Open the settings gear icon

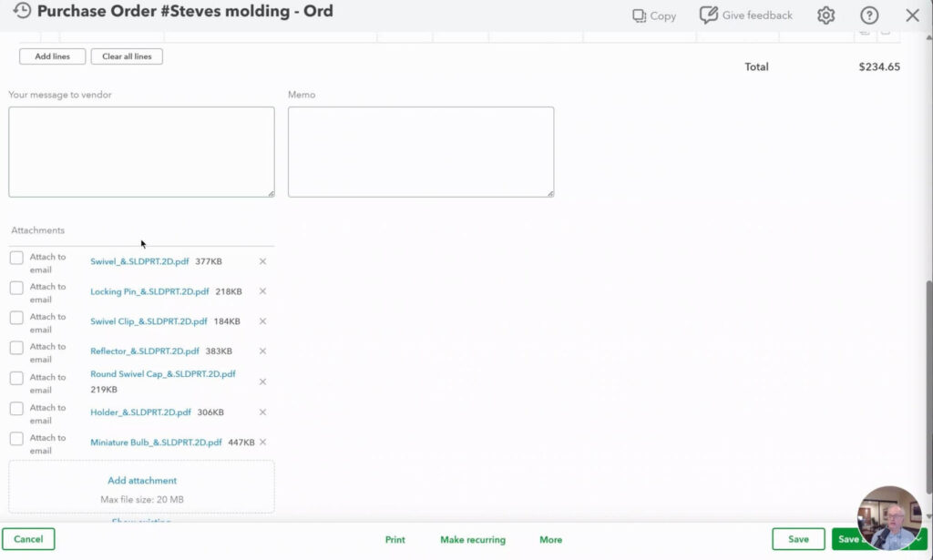coord(825,15)
